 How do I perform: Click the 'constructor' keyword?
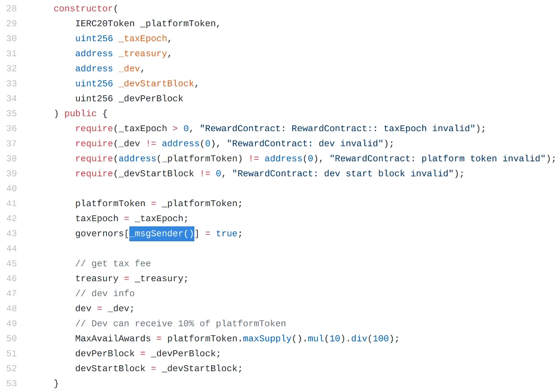pyautogui.click(x=83, y=8)
